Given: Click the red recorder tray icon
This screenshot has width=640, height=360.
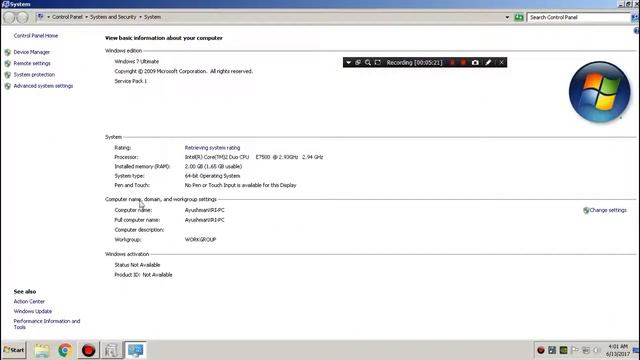Looking at the screenshot, I should (x=541, y=350).
